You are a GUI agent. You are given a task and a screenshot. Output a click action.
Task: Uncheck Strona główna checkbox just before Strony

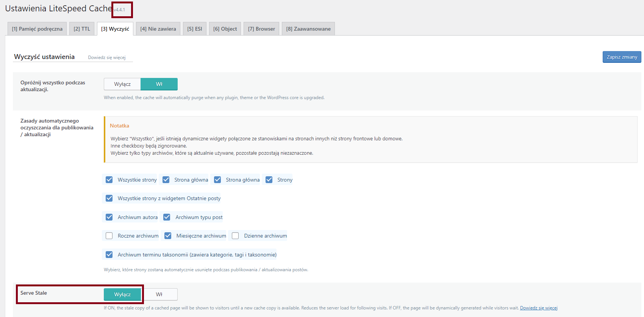[x=217, y=180]
